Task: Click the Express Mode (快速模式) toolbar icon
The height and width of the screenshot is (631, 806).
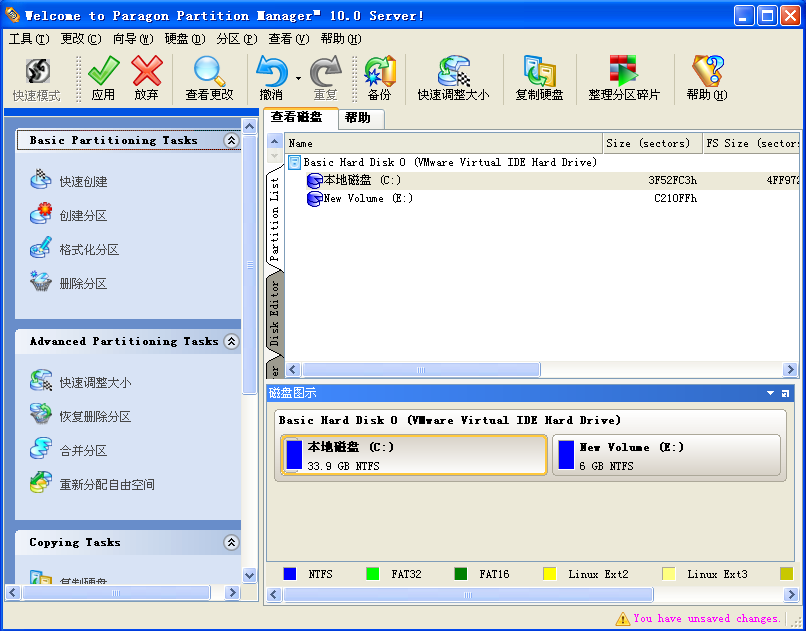Action: (37, 71)
